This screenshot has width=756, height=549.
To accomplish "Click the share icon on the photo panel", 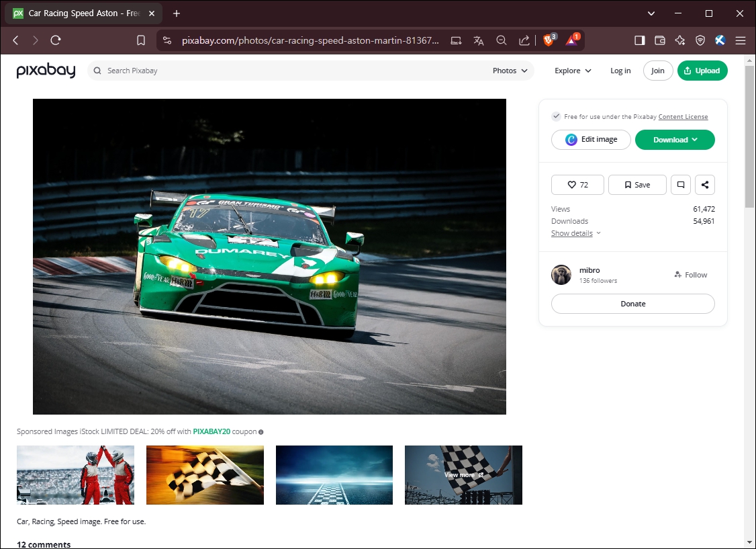I will tap(705, 185).
